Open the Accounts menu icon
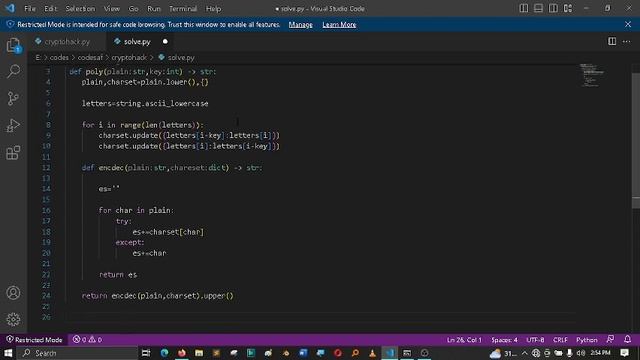 point(13,293)
